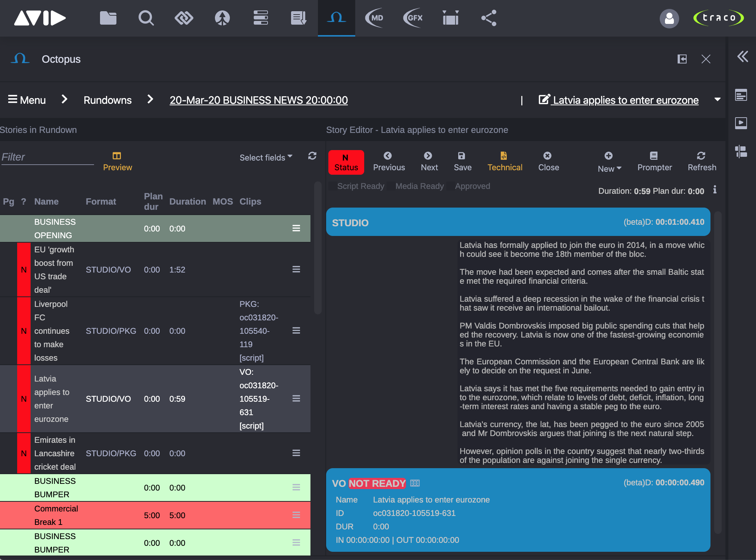The width and height of the screenshot is (756, 560).
Task: Open the hamburger Menu
Action: coord(27,100)
